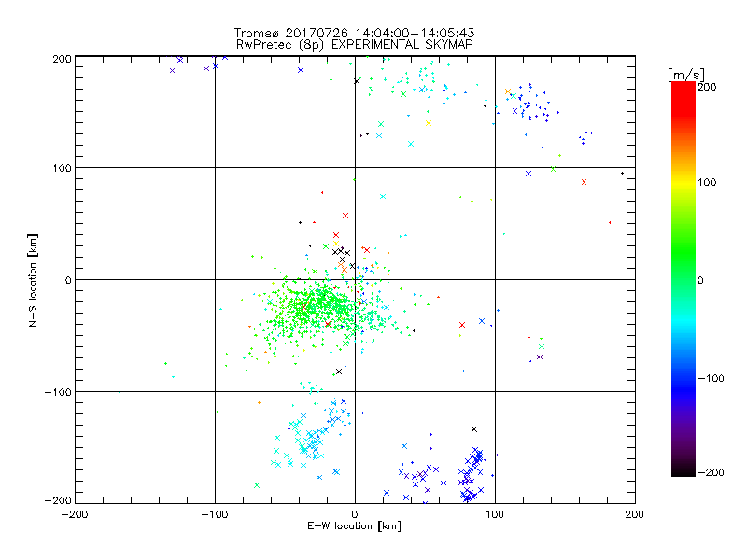Screen dimensions: 747x560
Task: Click the -100 tick label on the N-S axis
Action: pyautogui.click(x=58, y=392)
